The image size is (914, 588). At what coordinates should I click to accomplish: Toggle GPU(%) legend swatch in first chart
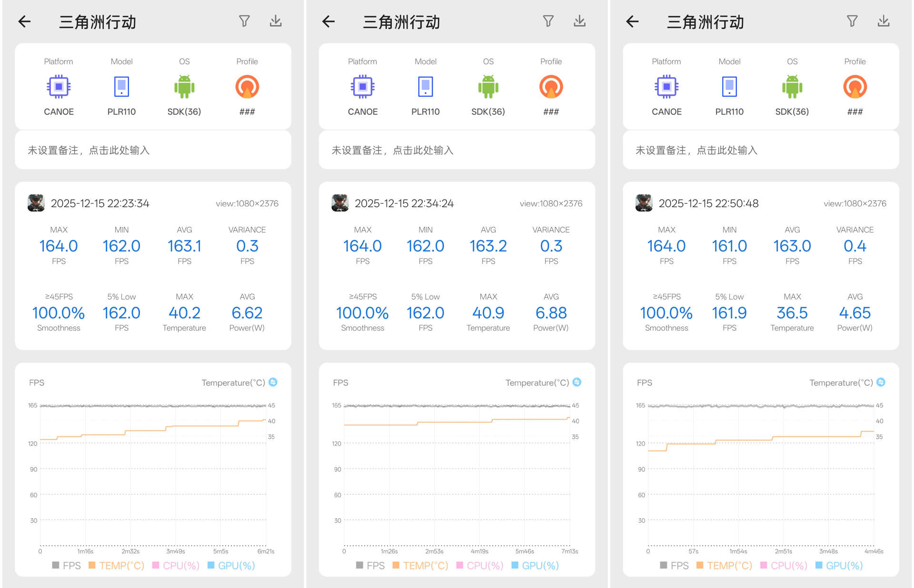pyautogui.click(x=211, y=565)
